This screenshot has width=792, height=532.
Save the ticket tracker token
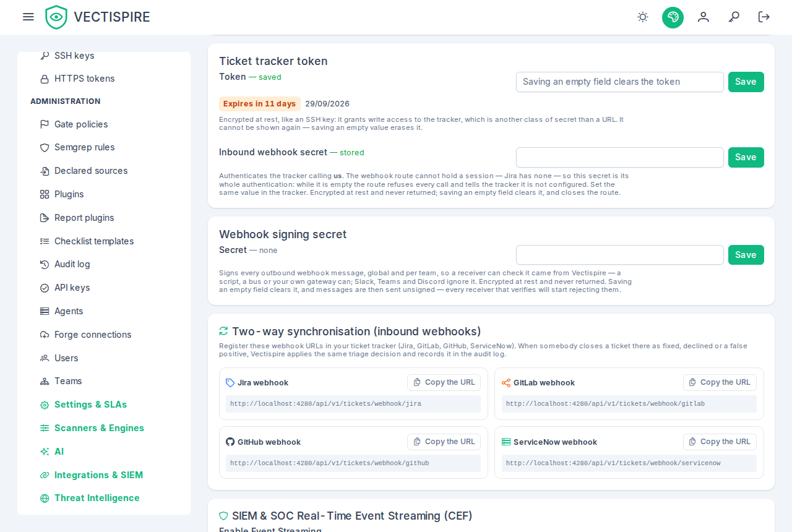(746, 82)
